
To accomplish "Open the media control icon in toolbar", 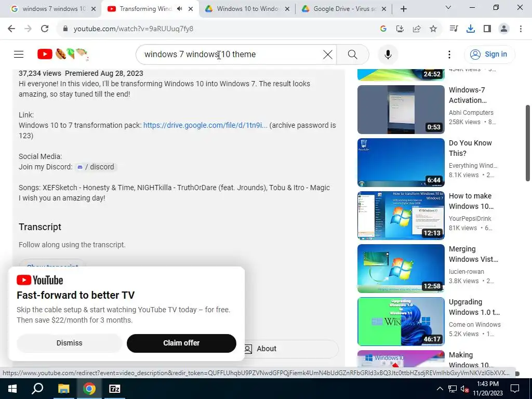I will point(454,29).
